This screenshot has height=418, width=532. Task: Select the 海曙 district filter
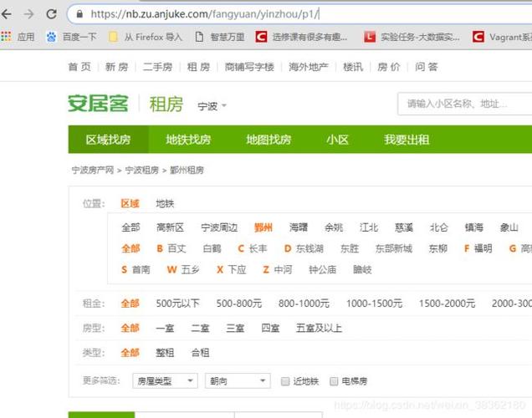[x=299, y=227]
